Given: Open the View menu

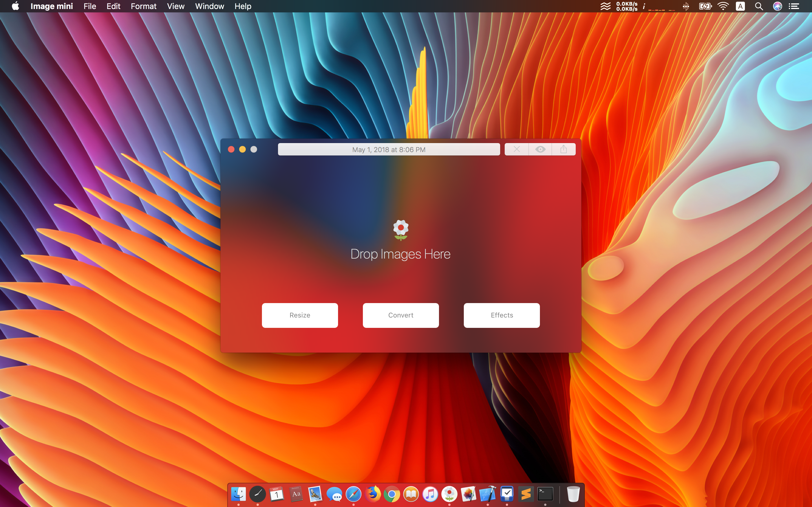Looking at the screenshot, I should pos(175,6).
